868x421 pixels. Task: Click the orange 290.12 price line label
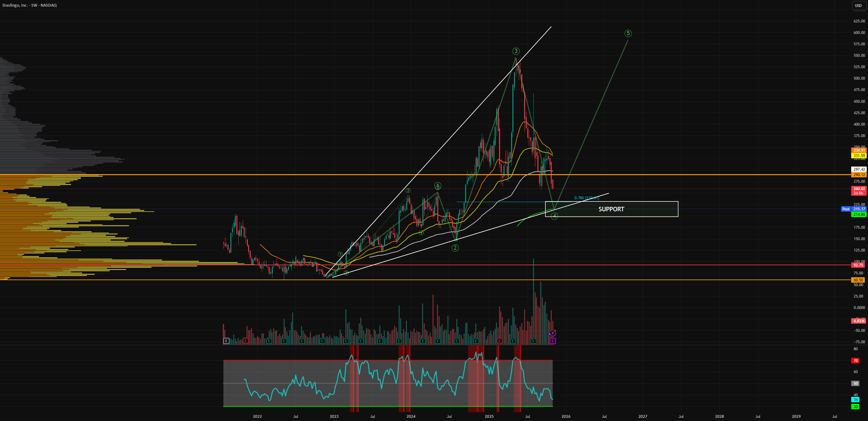[x=859, y=175]
